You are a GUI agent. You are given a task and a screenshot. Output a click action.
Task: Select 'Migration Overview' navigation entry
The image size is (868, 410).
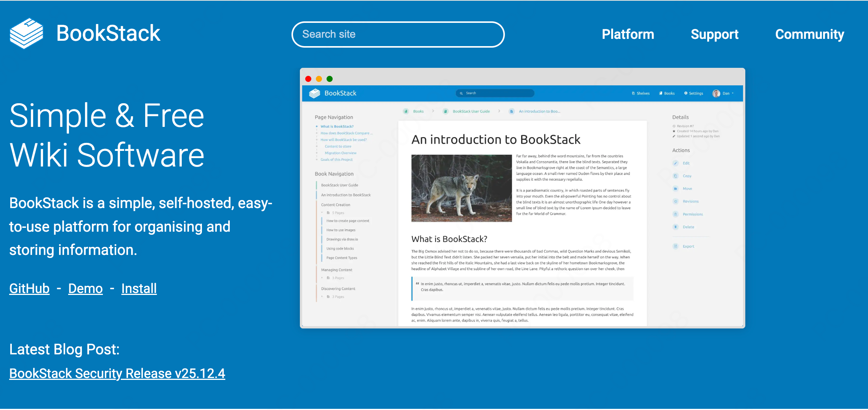[x=341, y=153]
